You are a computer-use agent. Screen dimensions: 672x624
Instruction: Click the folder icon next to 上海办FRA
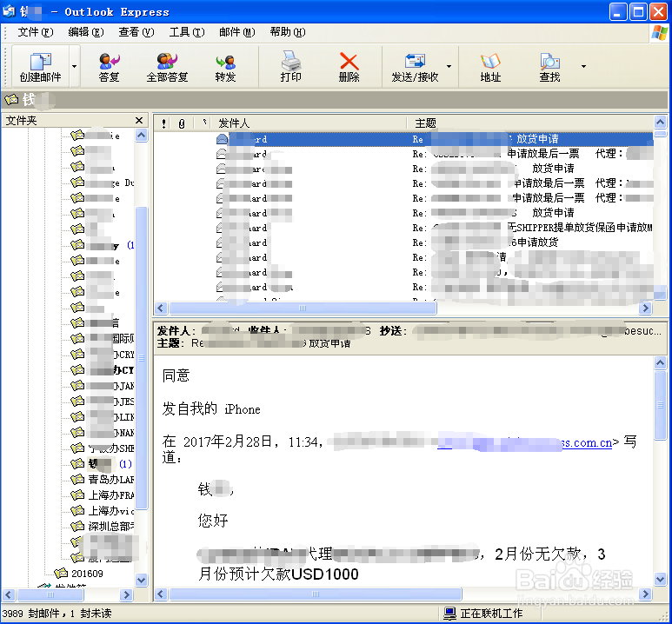tap(77, 495)
